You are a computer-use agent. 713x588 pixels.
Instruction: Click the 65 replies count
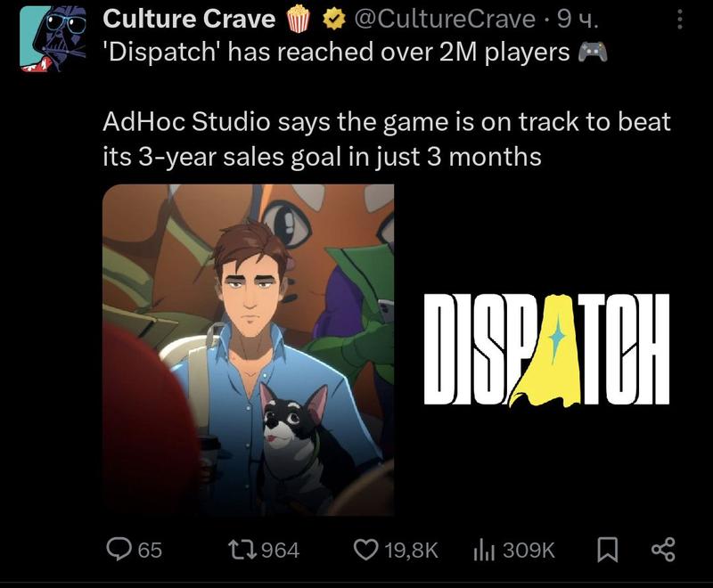150,551
